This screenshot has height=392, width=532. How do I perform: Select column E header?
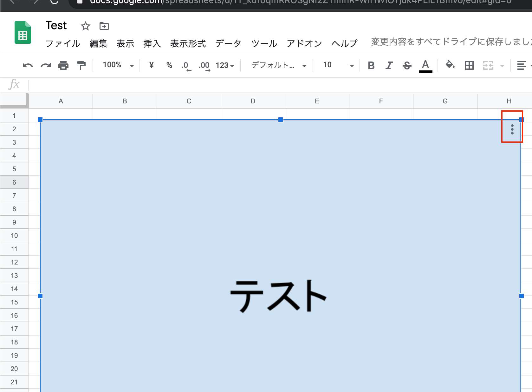pyautogui.click(x=317, y=101)
